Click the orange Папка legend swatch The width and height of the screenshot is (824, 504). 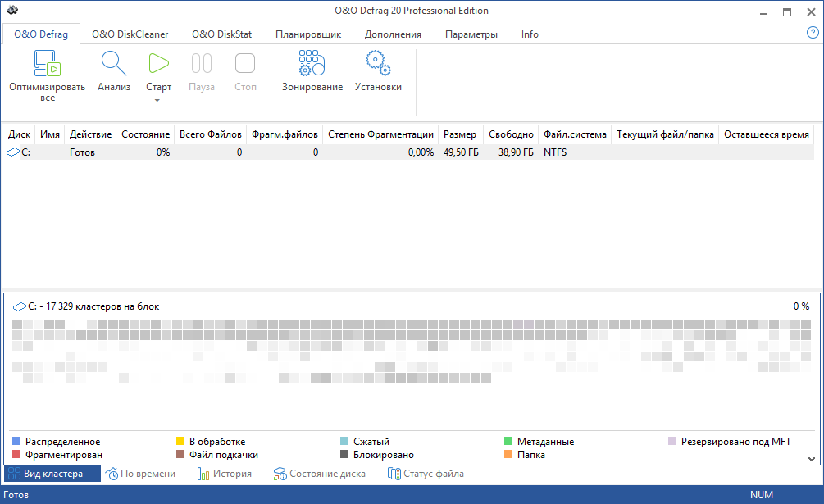(x=508, y=454)
